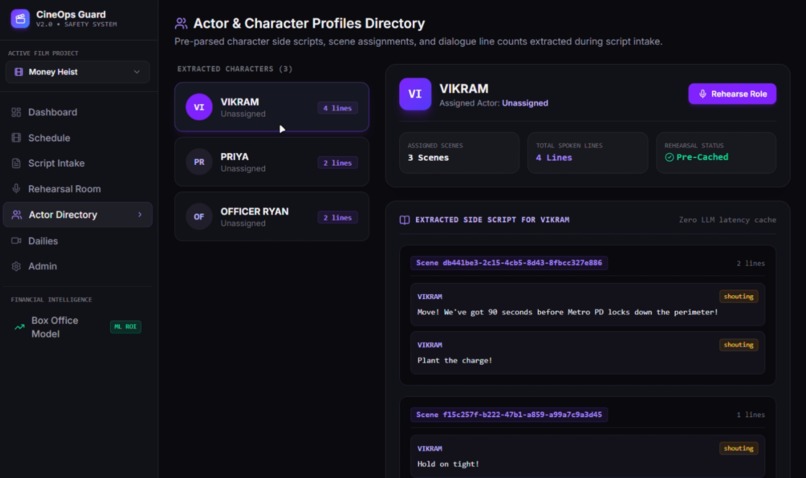Viewport: 806px width, 478px height.
Task: Click the VI avatar in character list
Action: [199, 107]
